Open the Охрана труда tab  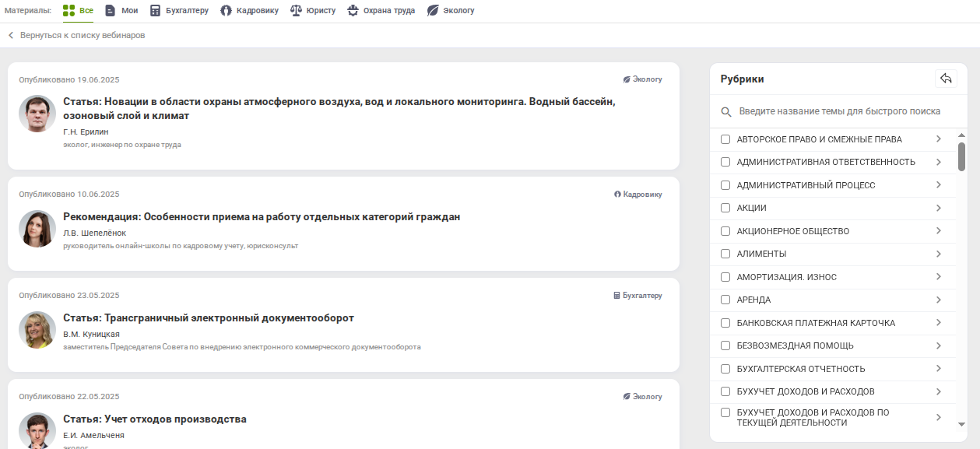[379, 12]
